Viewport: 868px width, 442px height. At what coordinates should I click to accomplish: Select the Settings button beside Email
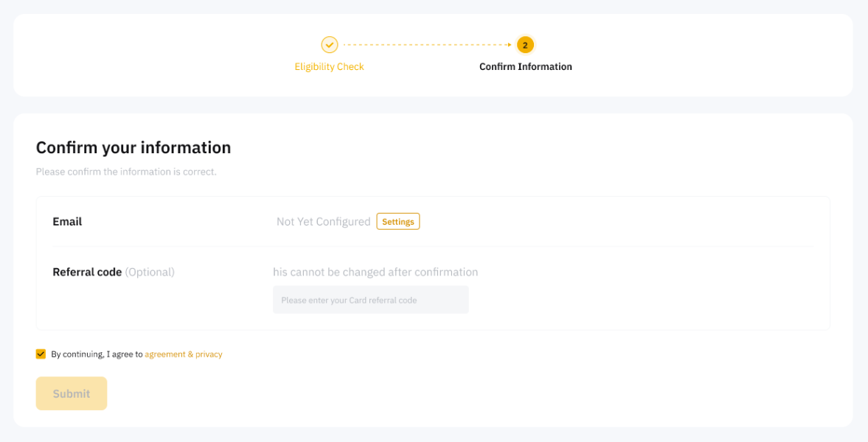pyautogui.click(x=397, y=221)
